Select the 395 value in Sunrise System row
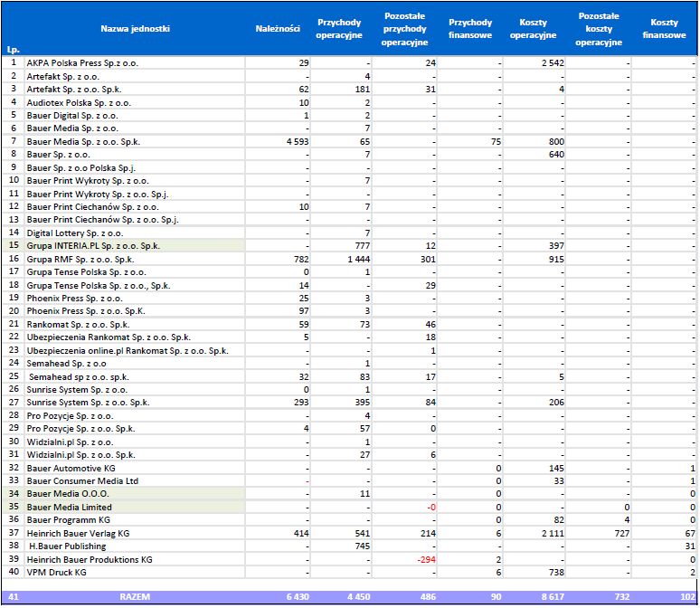Screen dimensions: 700x608 tap(363, 403)
